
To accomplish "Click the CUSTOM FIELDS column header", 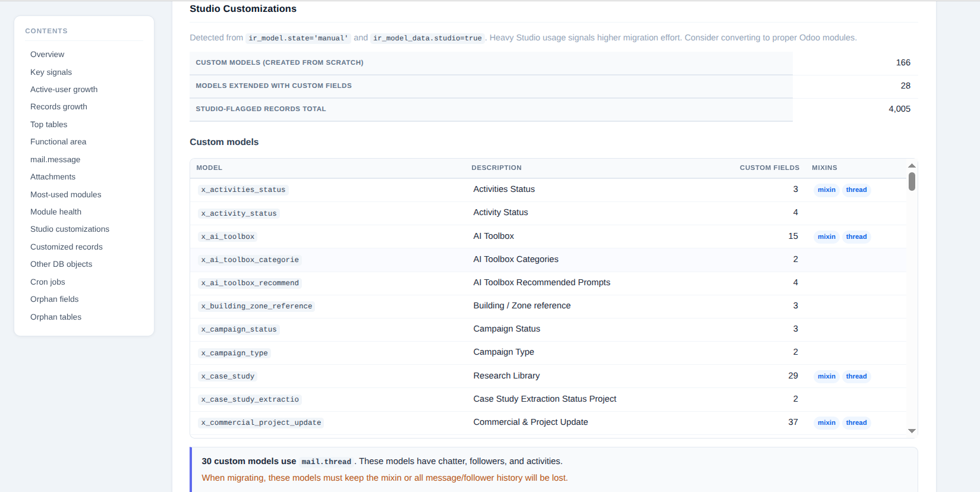I will [x=769, y=168].
